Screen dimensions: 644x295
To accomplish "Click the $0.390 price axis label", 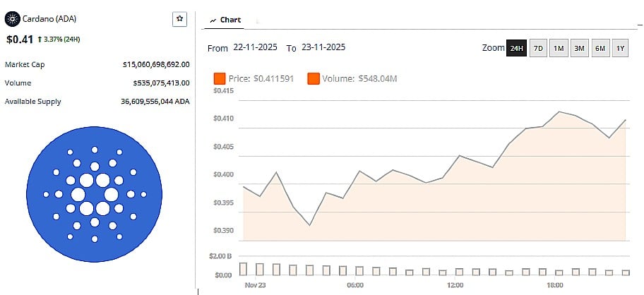I will [x=223, y=231].
